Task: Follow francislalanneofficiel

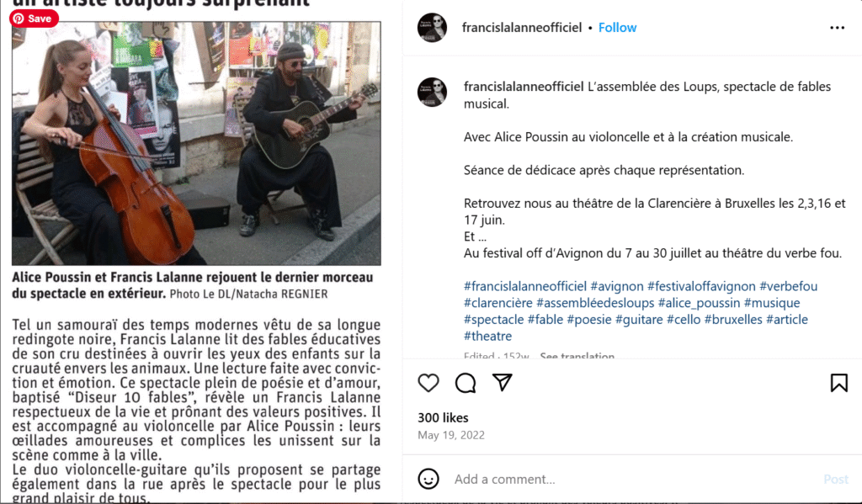Action: 617,28
